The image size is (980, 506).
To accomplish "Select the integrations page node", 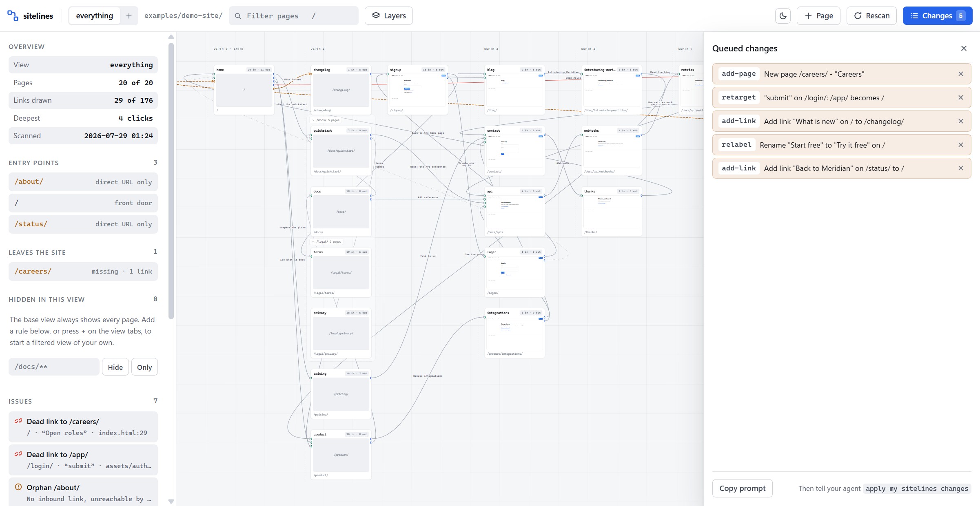I will (514, 333).
